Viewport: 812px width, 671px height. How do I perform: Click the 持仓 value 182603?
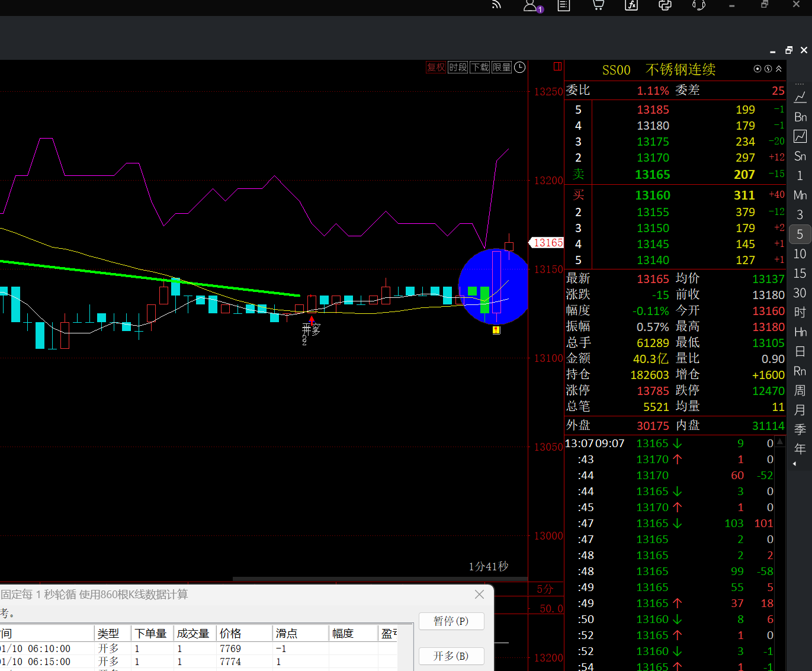click(650, 375)
